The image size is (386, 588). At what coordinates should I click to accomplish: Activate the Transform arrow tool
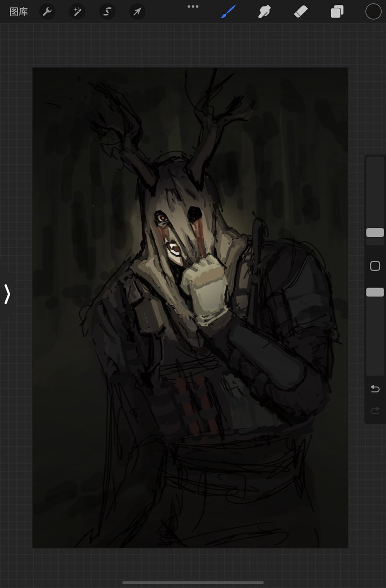[x=137, y=11]
